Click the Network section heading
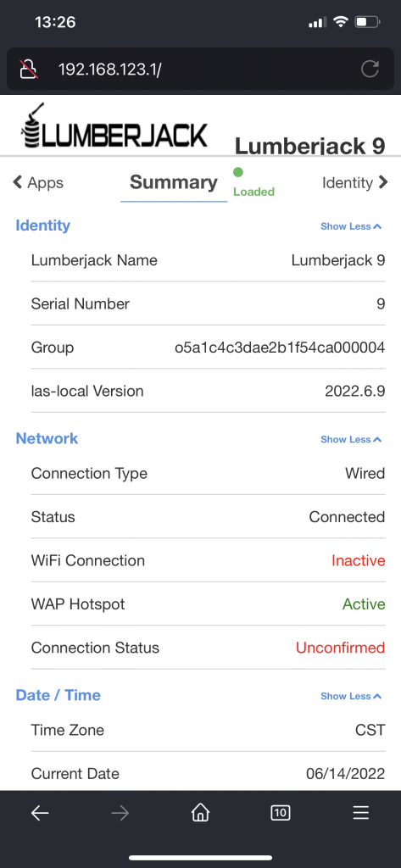 tap(47, 438)
